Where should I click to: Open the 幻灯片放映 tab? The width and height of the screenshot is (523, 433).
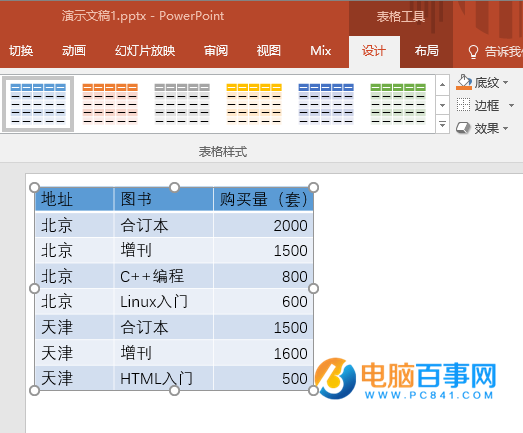pyautogui.click(x=145, y=51)
